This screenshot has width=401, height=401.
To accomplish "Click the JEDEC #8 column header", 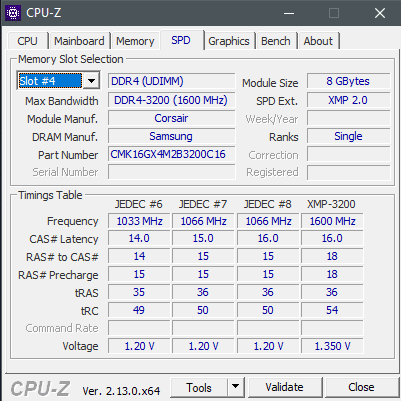I will pos(267,204).
